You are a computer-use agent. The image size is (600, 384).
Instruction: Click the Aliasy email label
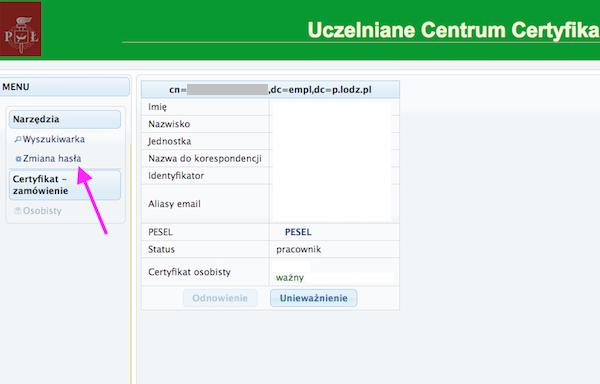tap(174, 204)
